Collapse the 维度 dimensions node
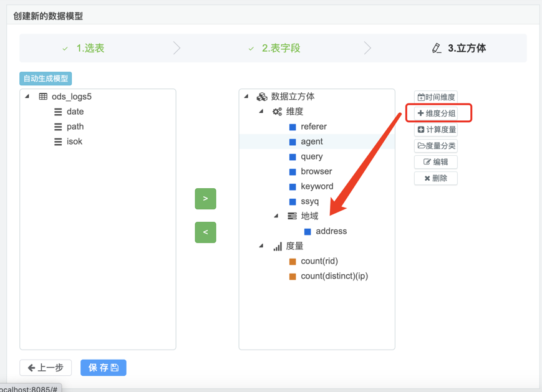 pos(261,112)
